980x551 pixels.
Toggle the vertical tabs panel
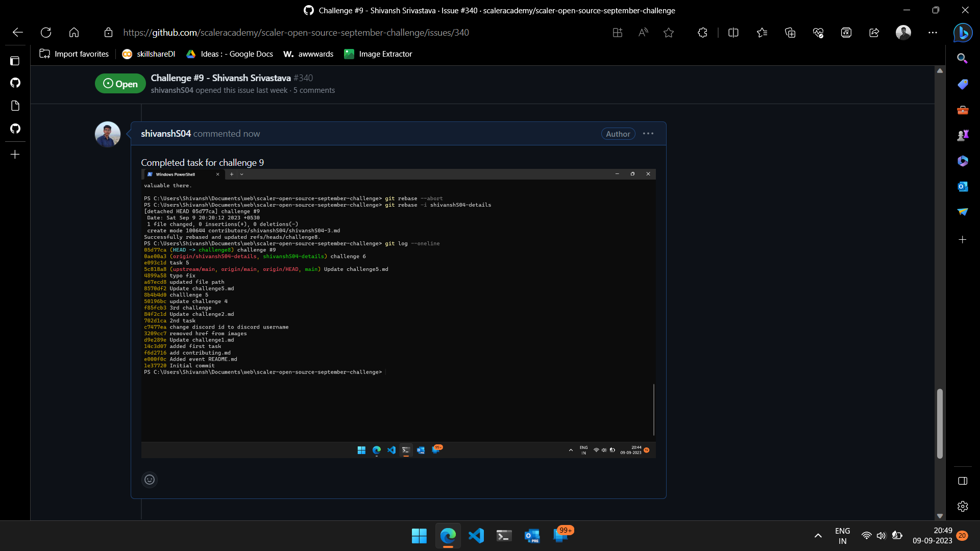(x=15, y=61)
